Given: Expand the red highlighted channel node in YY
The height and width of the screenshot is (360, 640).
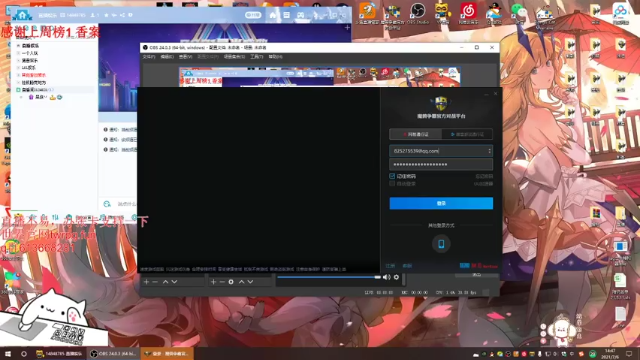Looking at the screenshot, I should 18,75.
